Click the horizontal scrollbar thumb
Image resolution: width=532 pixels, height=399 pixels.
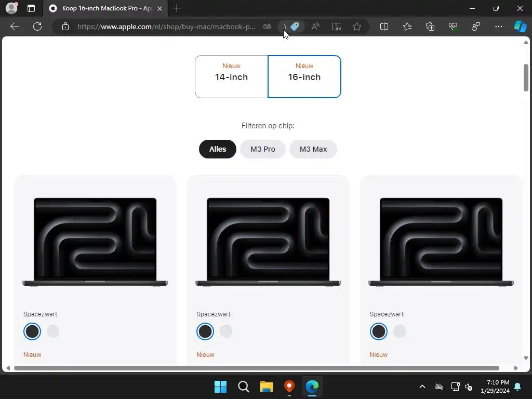(257, 368)
